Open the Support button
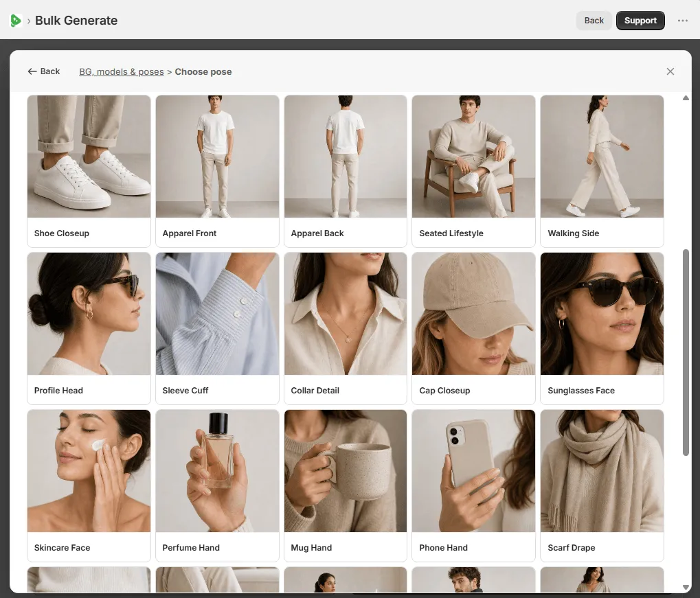This screenshot has width=700, height=598. click(x=640, y=21)
